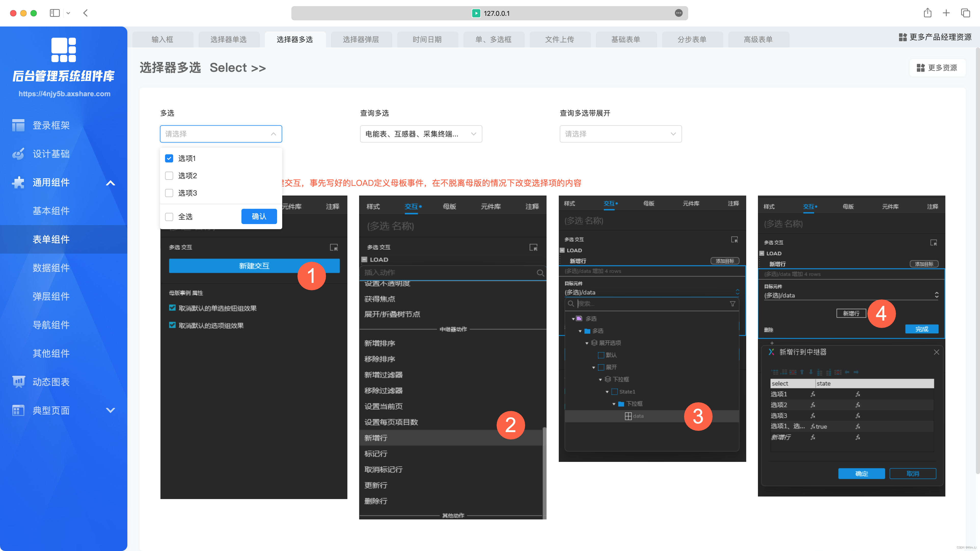Click the sidebar toggle icon in browser toolbar
Image resolution: width=980 pixels, height=551 pixels.
coord(55,13)
